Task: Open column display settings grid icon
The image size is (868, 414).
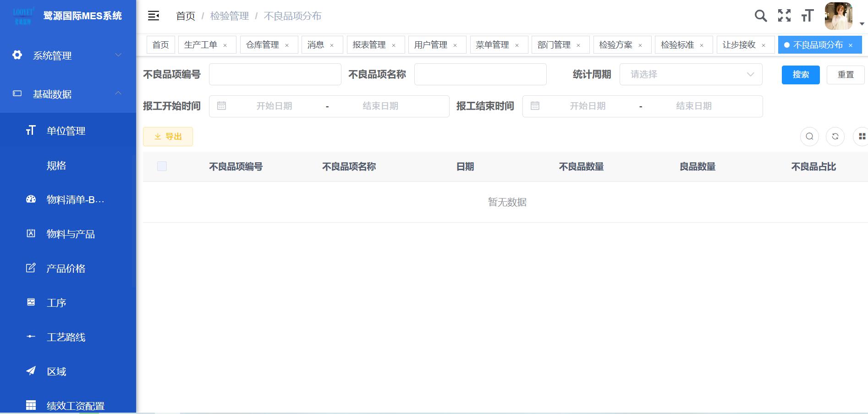Action: click(x=862, y=137)
